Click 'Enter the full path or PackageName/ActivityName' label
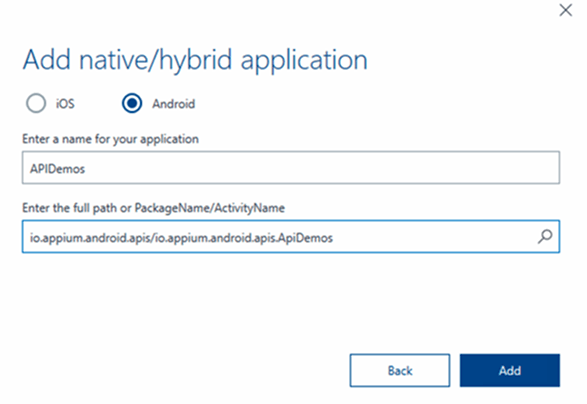This screenshot has width=587, height=404. [153, 208]
